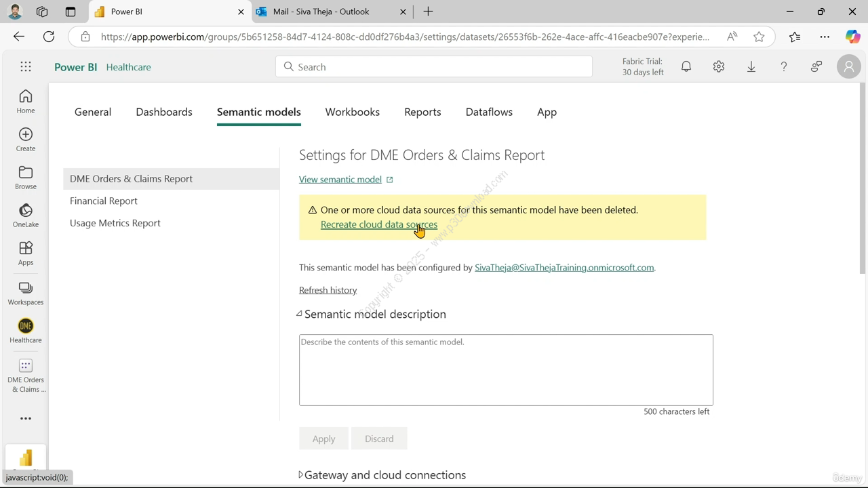868x488 pixels.
Task: Click the browser address bar URL
Action: [405, 37]
